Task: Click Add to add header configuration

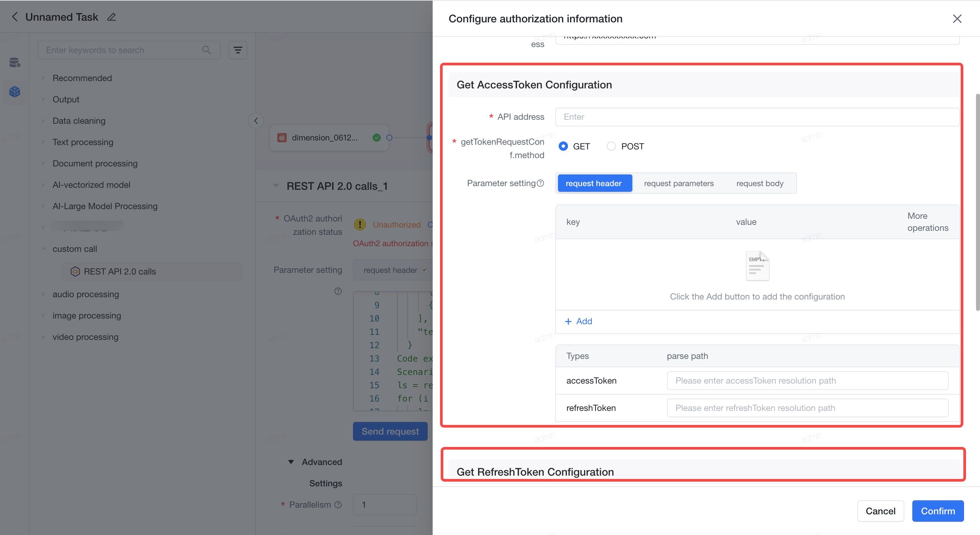Action: click(x=578, y=321)
